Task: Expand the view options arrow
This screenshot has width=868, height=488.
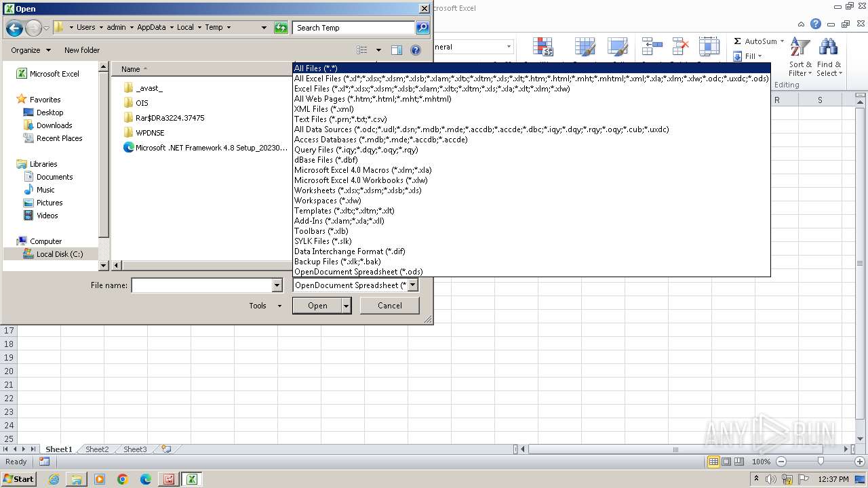Action: tap(378, 50)
